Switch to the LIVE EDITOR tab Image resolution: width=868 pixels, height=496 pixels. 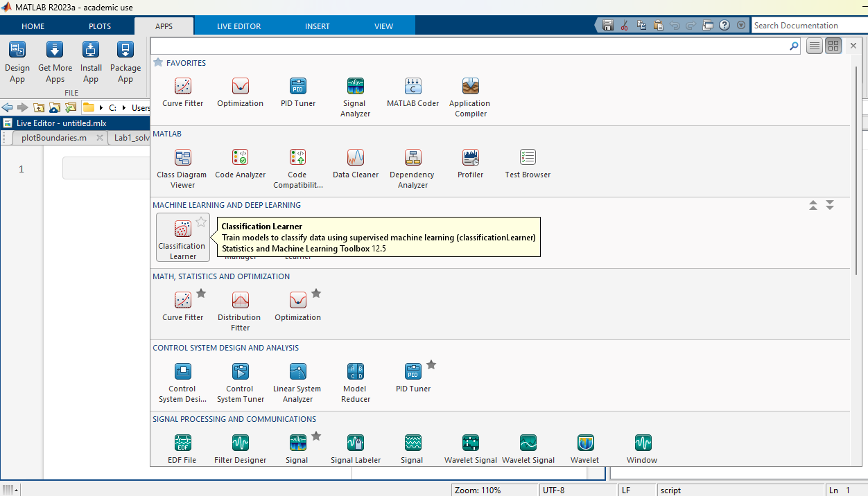(x=238, y=26)
